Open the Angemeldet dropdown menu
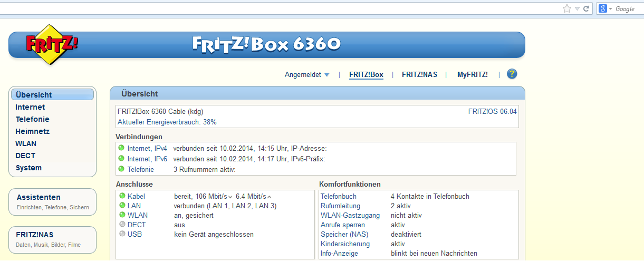This screenshot has height=271, width=644. 307,75
